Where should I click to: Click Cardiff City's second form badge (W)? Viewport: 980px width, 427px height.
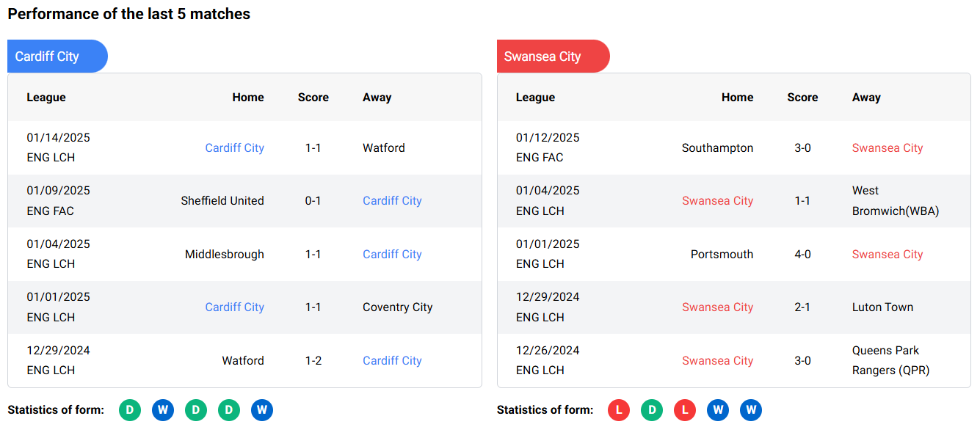coord(163,410)
